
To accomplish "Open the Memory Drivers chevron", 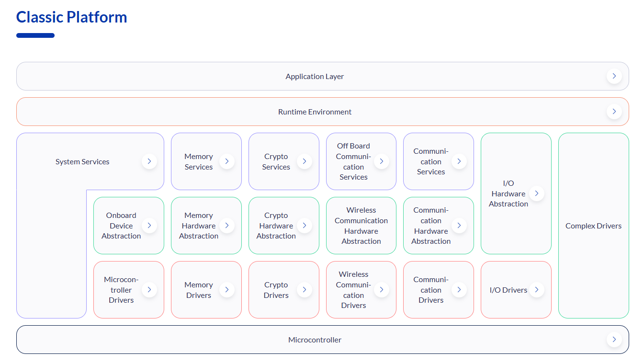I will pyautogui.click(x=227, y=290).
